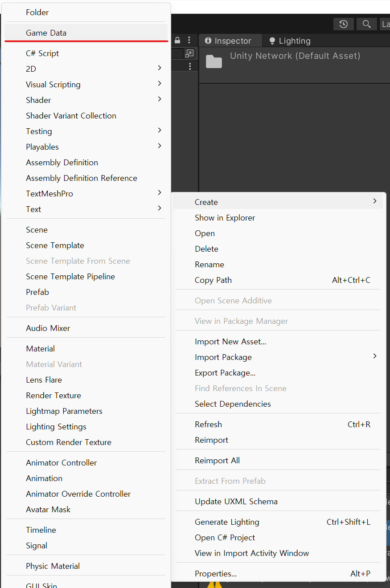Choose Export Package...

pos(278,373)
